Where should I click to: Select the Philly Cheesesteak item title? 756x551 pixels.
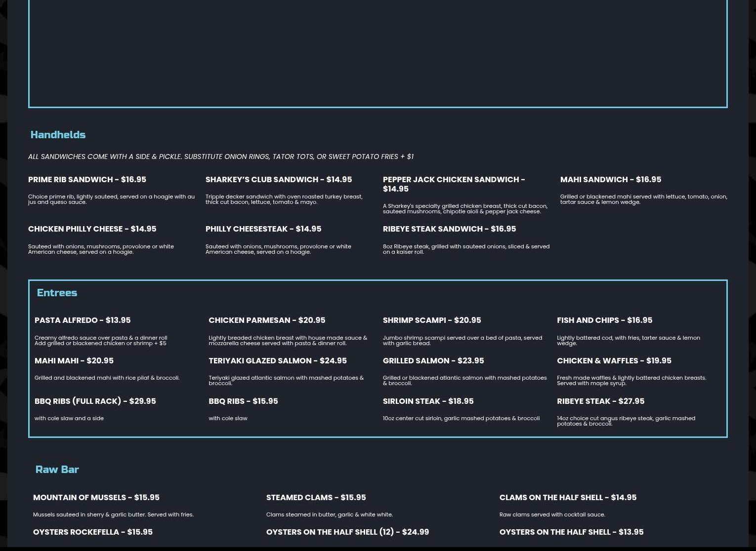click(263, 229)
